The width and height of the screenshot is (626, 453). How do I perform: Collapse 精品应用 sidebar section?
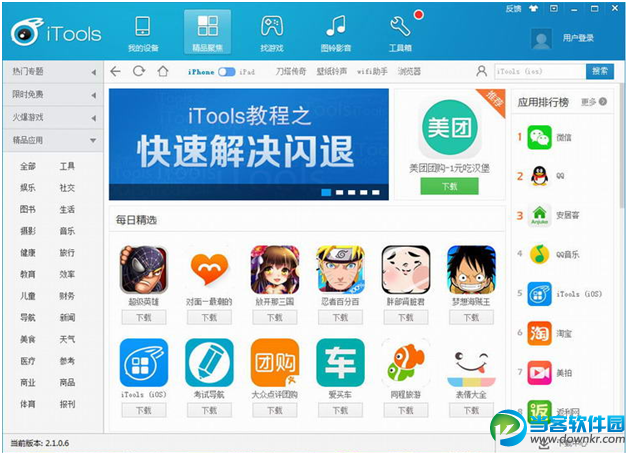pyautogui.click(x=53, y=140)
